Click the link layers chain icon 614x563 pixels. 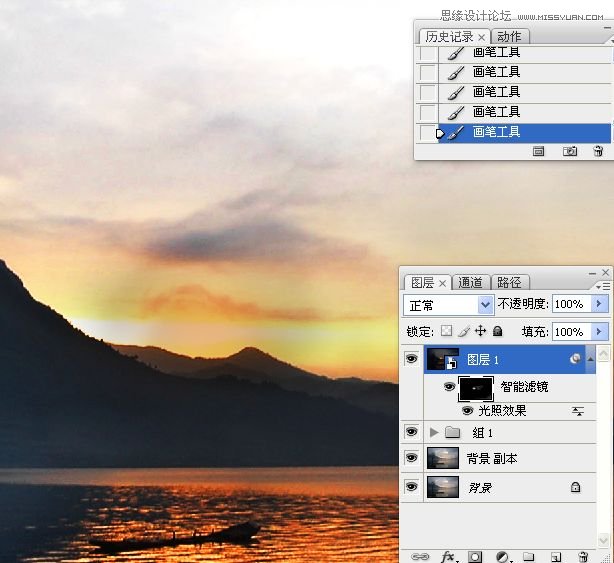pyautogui.click(x=420, y=556)
